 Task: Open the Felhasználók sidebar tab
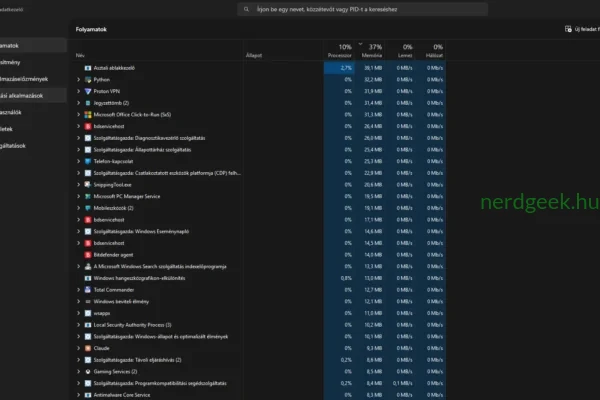coord(33,112)
